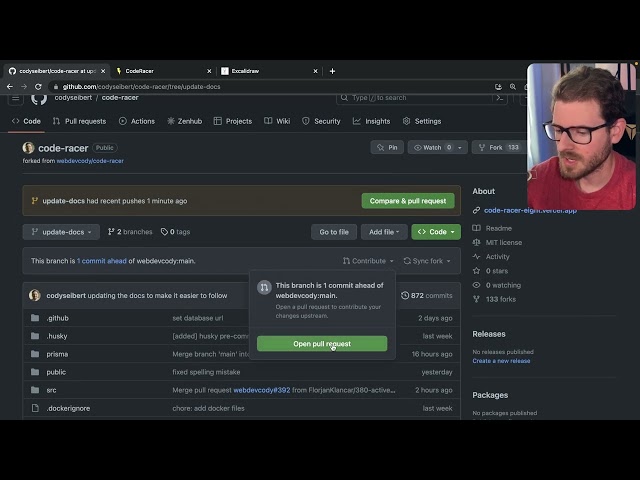Viewport: 640px width, 480px height.
Task: Open the 'fixed spelling mistake' commit message
Action: [206, 372]
